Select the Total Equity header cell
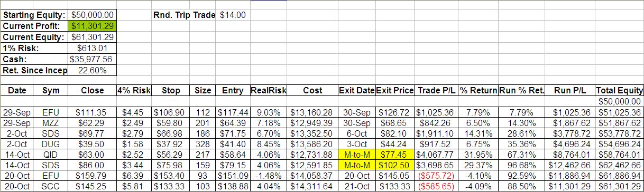Screen dimensions: 644x192 click(619, 90)
